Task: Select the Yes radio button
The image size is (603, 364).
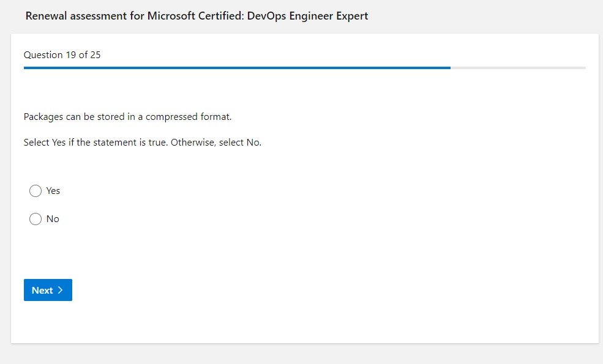Action: coord(36,191)
